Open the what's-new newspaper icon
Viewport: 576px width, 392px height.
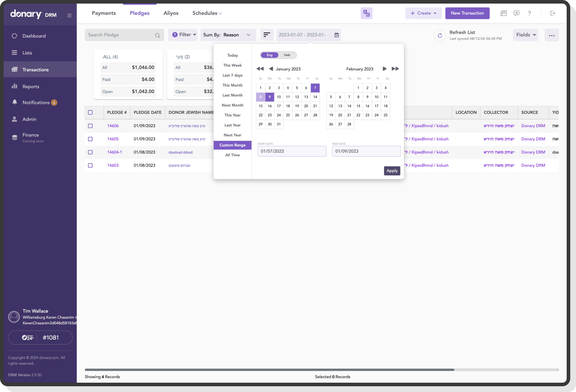pyautogui.click(x=504, y=13)
